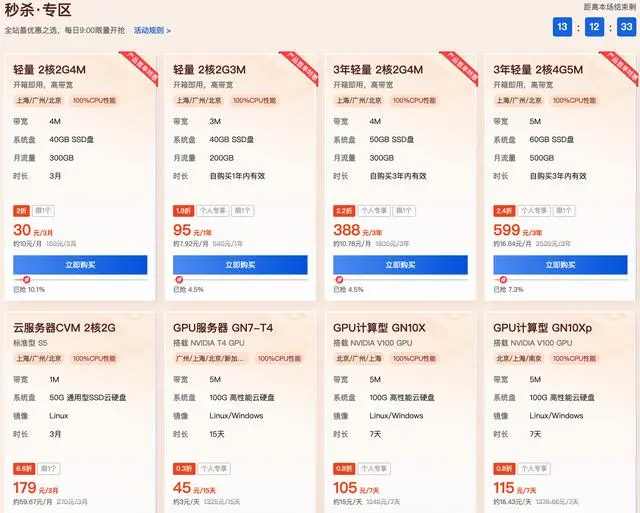640x513 pixels.
Task: Buy the 3年轻量 2核2G4M plan
Action: 400,265
